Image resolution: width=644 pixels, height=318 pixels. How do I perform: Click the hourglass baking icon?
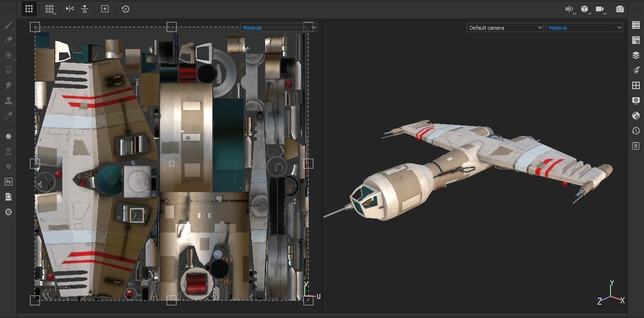[8, 151]
